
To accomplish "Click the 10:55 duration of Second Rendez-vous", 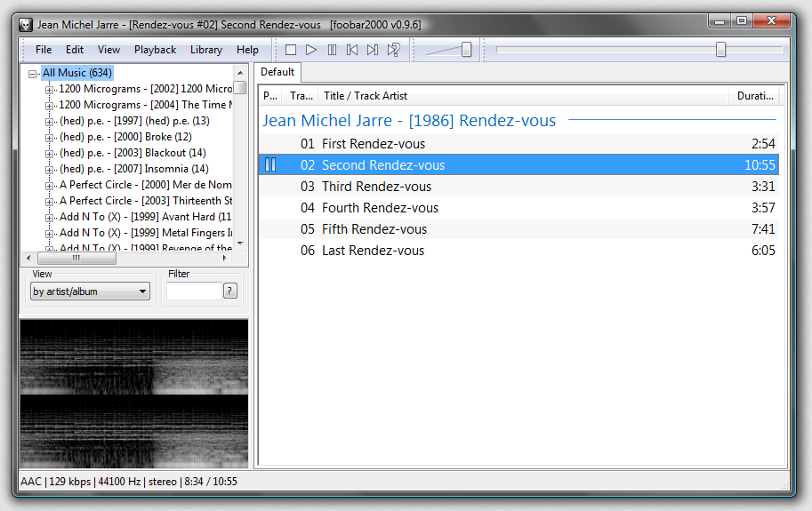I will click(760, 165).
